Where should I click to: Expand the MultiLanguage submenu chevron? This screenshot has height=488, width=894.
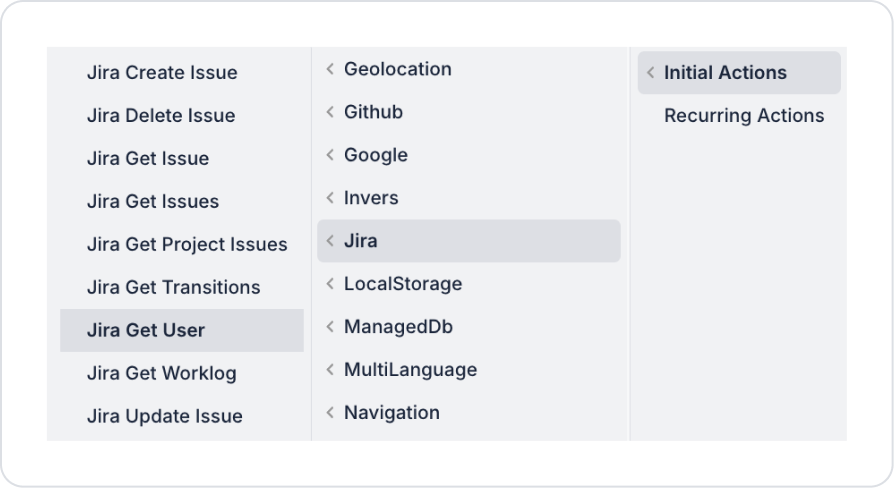(330, 371)
